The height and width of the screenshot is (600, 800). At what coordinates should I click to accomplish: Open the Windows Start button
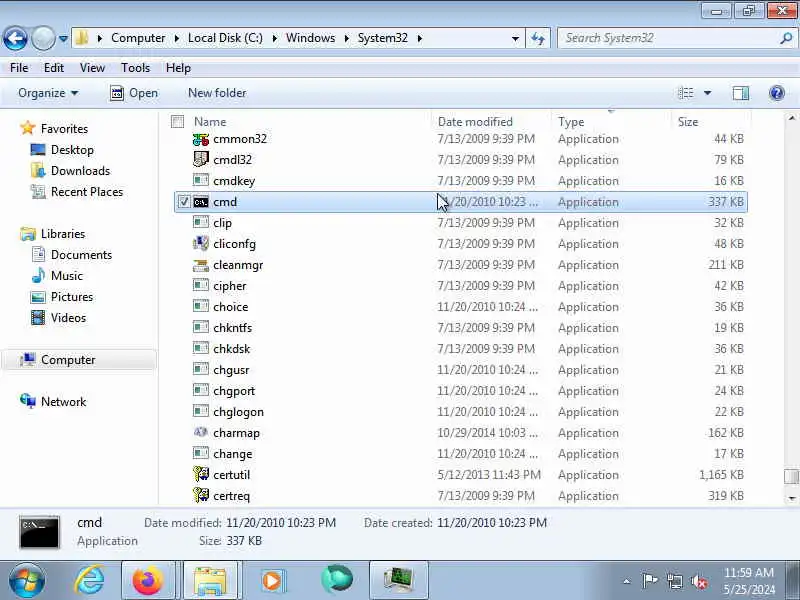(x=27, y=580)
